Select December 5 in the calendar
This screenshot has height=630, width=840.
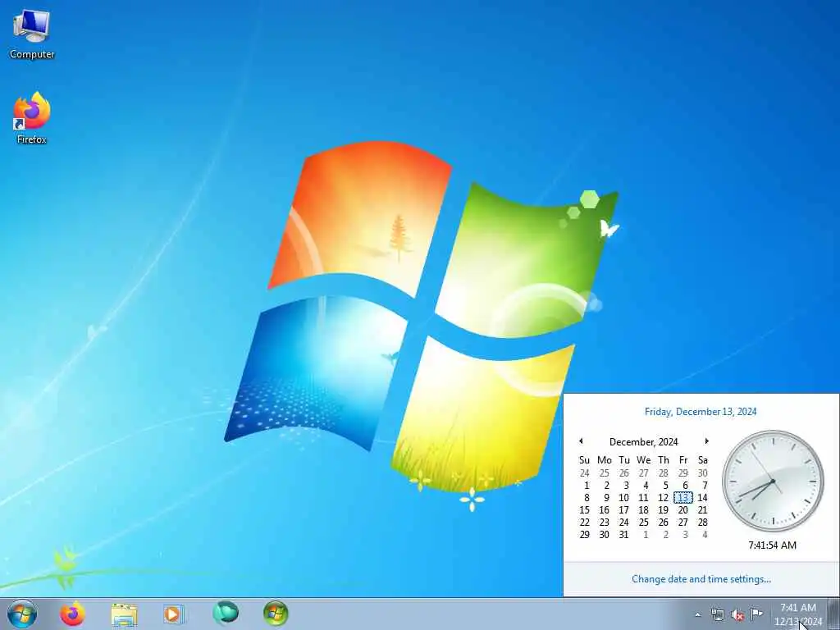coord(665,486)
